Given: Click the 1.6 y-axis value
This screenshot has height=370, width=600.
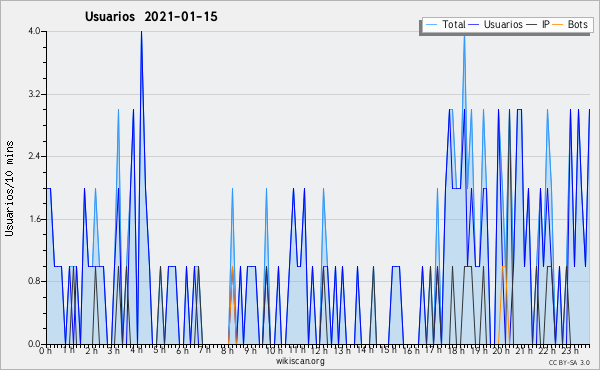Looking at the screenshot, I should coord(34,219).
